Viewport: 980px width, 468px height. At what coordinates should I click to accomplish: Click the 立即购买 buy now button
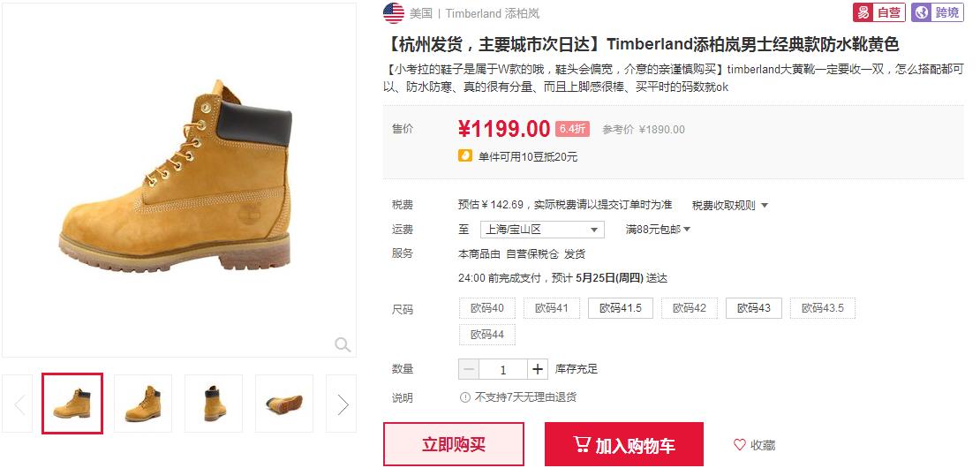coord(454,445)
